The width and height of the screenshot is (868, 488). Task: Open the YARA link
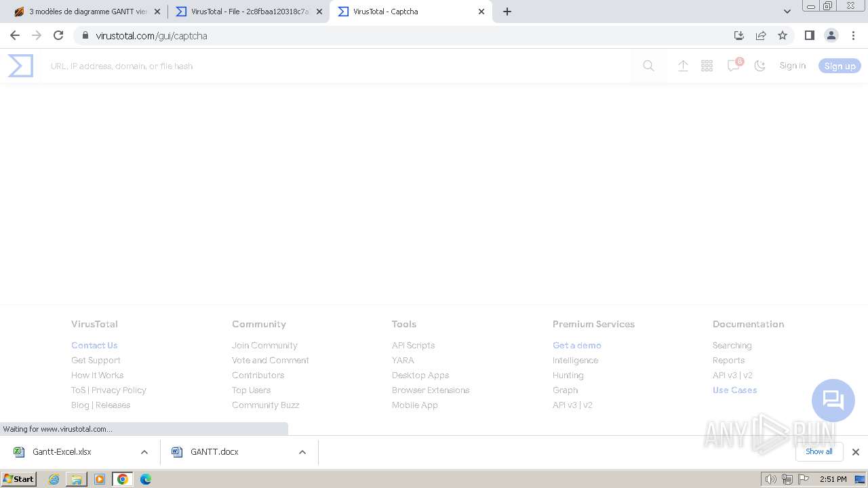[x=403, y=360]
